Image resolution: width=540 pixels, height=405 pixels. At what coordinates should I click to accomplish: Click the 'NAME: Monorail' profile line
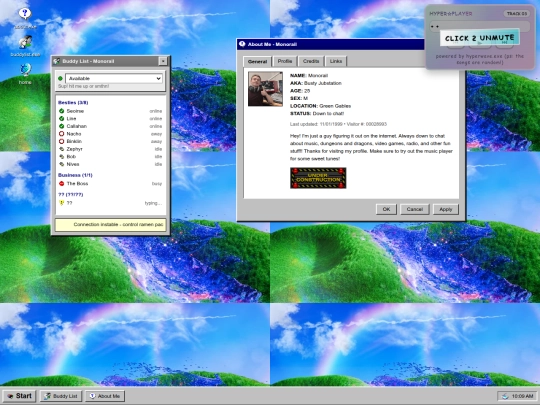tap(309, 75)
